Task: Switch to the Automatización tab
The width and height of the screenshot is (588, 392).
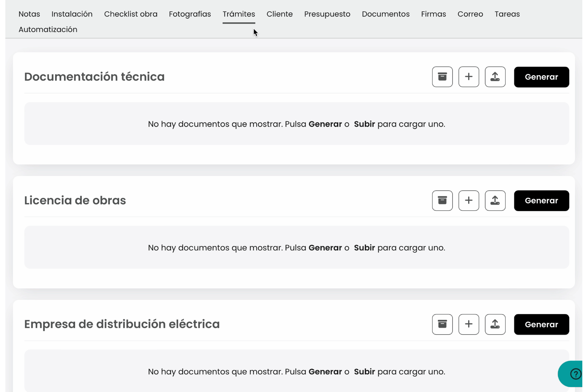Action: (x=48, y=29)
